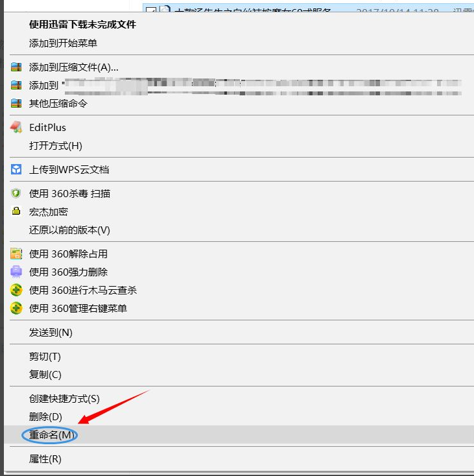Select 剪切(T) to cut the file
Screen dimensions: 474x476
click(45, 356)
